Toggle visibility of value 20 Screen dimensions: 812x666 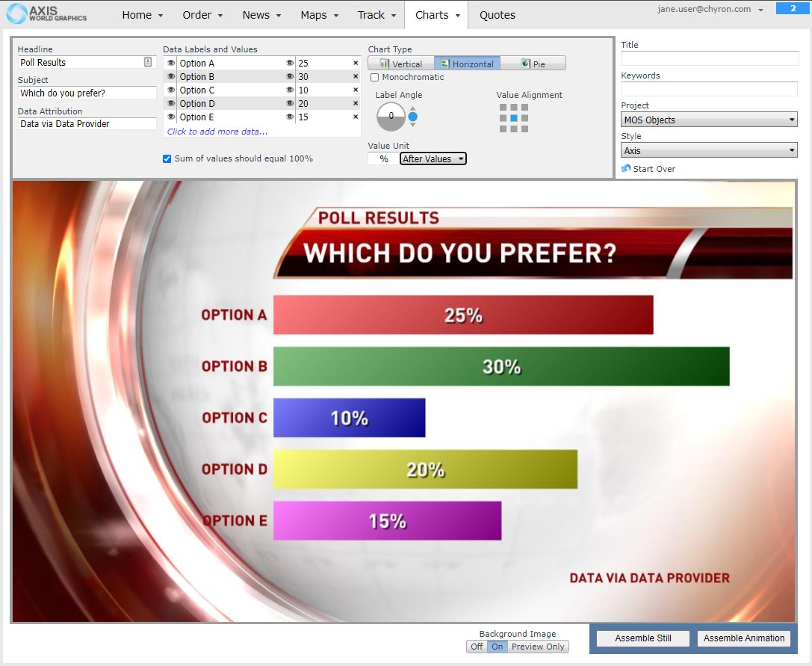pos(290,103)
